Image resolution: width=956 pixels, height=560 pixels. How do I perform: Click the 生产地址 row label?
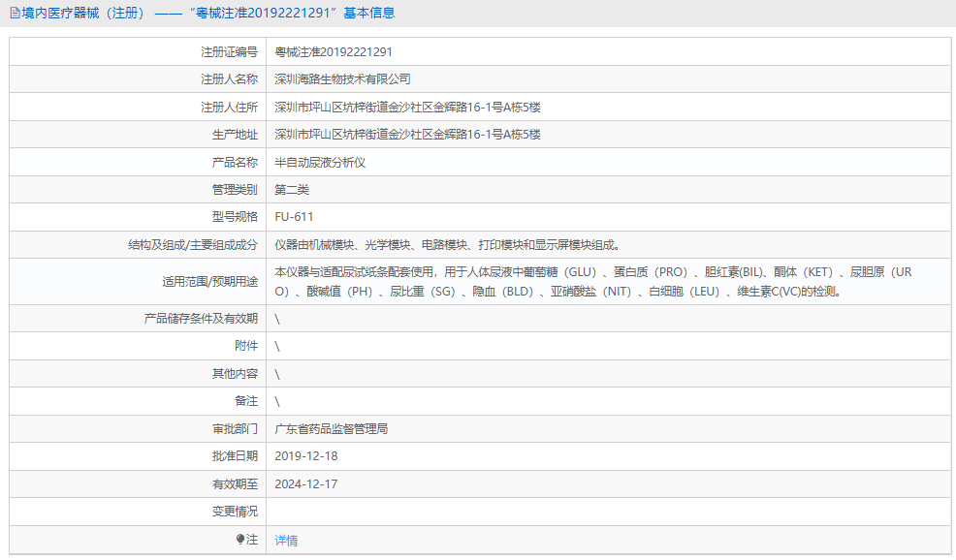(232, 134)
